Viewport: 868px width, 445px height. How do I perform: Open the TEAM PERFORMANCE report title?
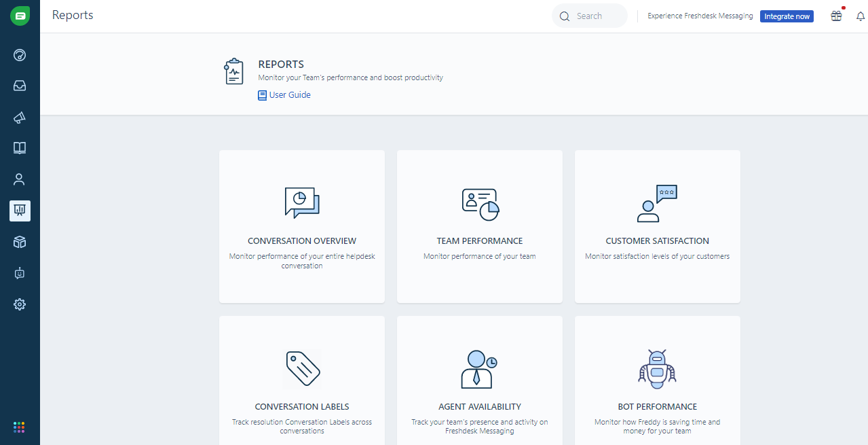point(480,241)
